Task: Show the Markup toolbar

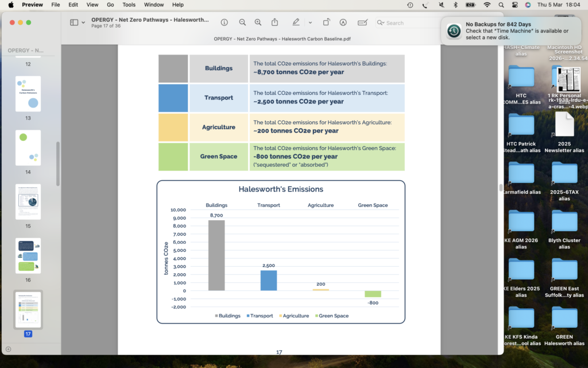Action: point(343,22)
